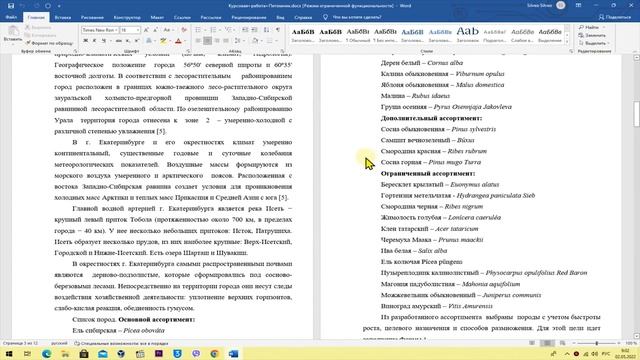Click the numbered list icon

click(x=213, y=30)
